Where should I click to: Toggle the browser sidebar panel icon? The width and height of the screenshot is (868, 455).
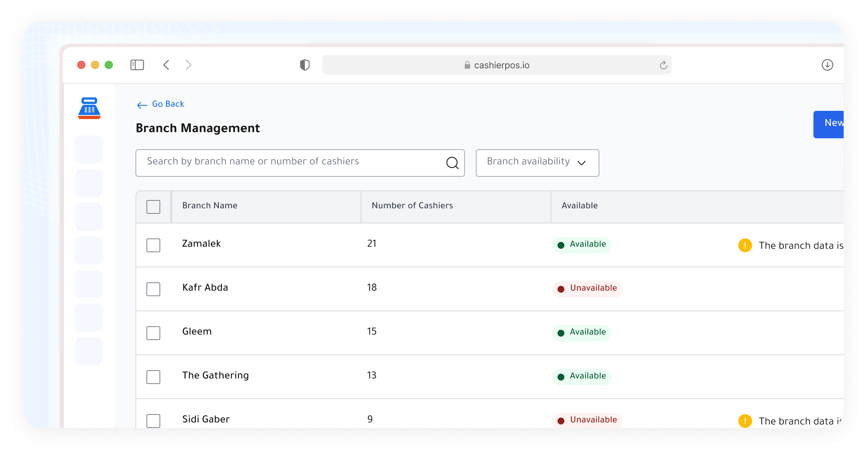point(137,65)
